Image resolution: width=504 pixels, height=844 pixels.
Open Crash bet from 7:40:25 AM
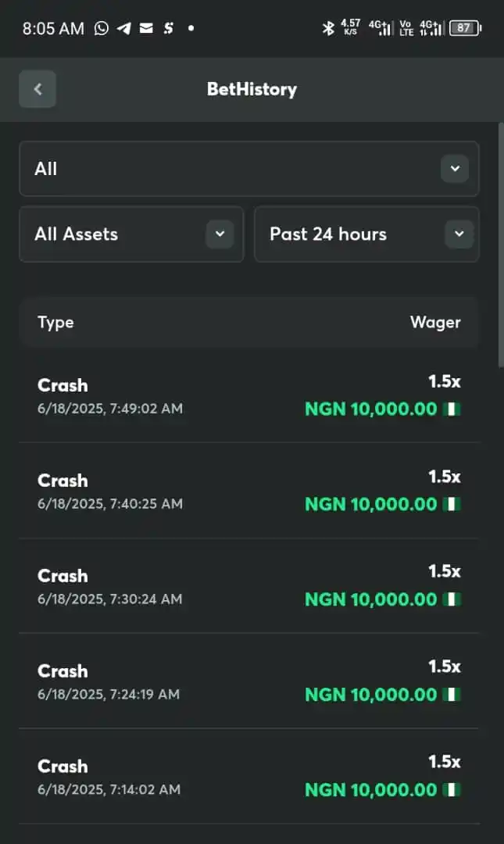248,491
